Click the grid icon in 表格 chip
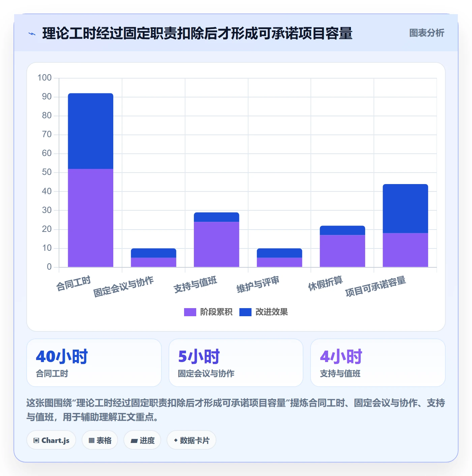 (x=91, y=441)
